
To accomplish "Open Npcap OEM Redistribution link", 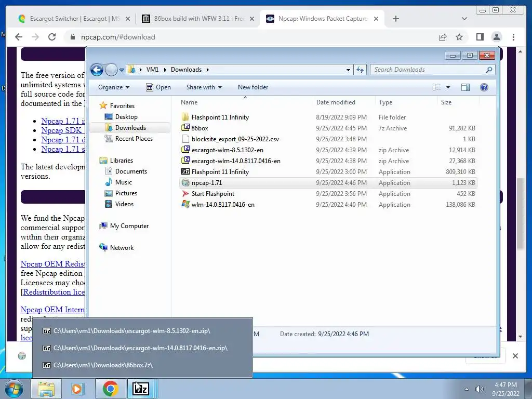I will point(52,264).
